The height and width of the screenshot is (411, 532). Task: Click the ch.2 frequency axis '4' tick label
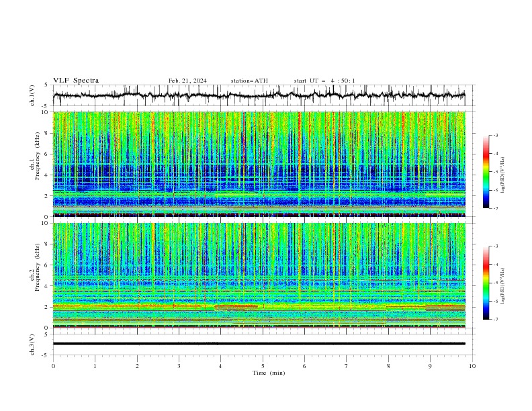tap(47, 286)
